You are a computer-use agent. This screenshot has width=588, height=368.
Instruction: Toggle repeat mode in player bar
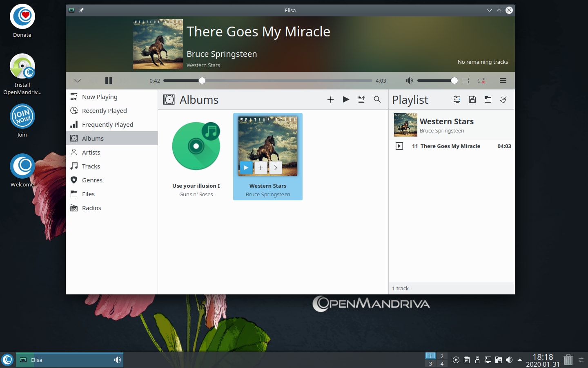pos(481,81)
